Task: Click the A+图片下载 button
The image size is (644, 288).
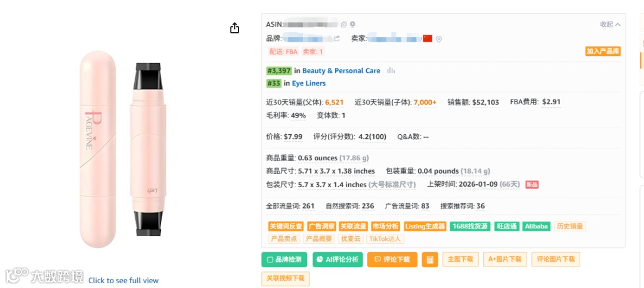Action: pos(505,259)
